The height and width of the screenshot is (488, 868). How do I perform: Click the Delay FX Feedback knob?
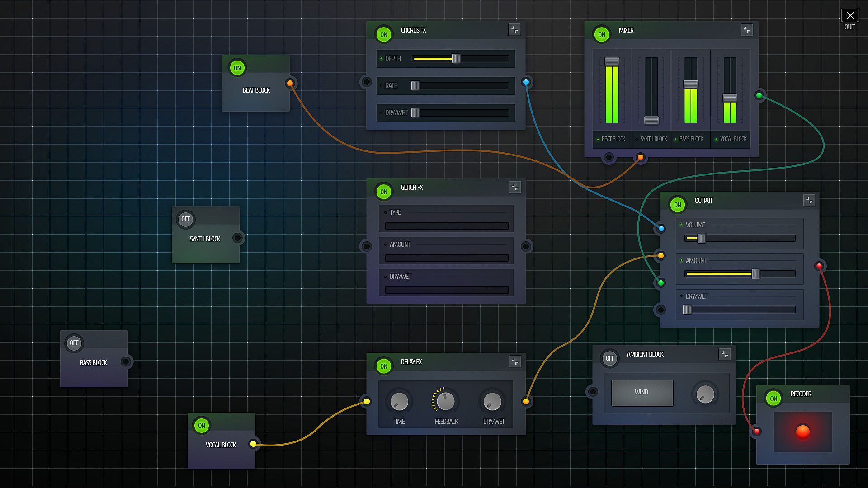(x=446, y=401)
